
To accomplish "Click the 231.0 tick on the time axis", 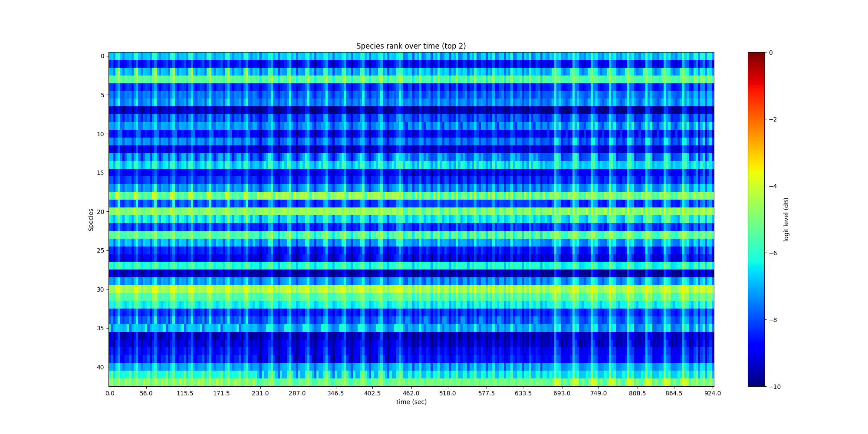I will click(x=260, y=393).
